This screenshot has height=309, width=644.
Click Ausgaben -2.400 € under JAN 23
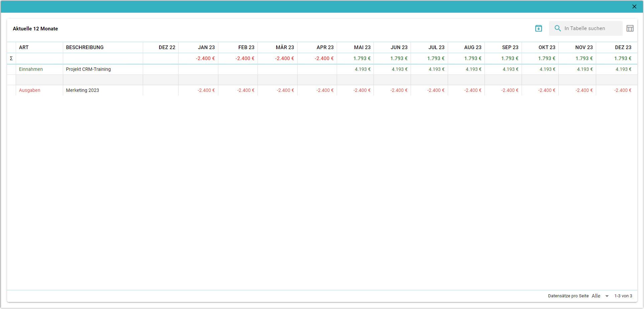click(x=206, y=90)
